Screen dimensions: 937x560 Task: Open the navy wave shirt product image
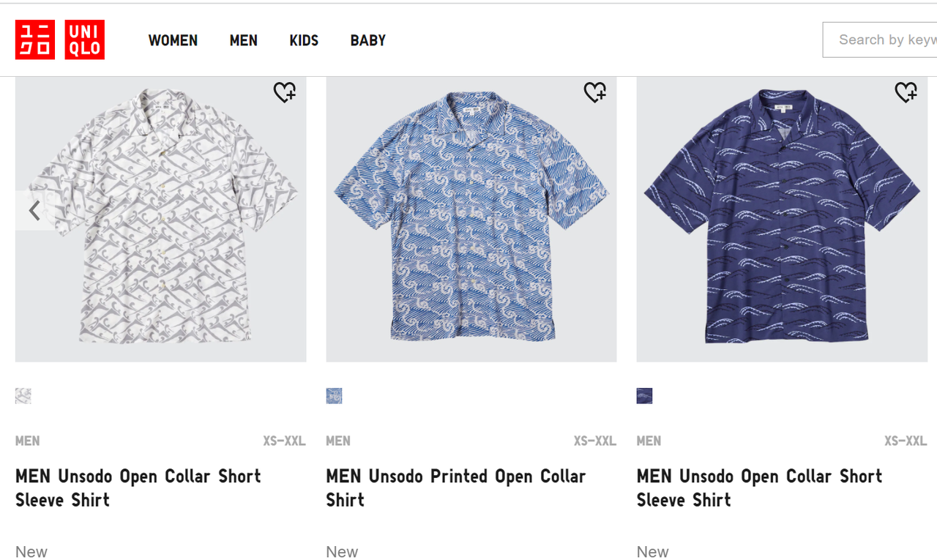782,220
